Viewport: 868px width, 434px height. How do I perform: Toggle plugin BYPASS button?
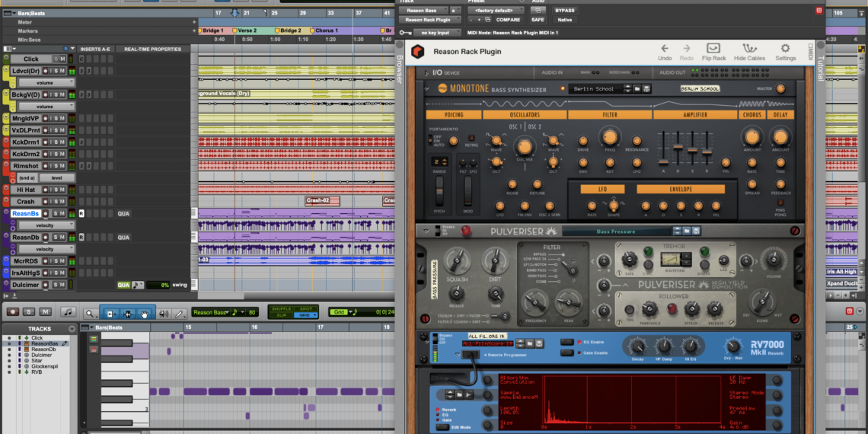pos(565,11)
